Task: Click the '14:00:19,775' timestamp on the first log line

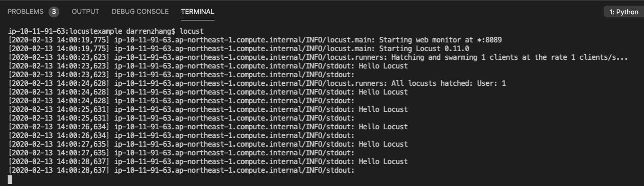Action: (83, 40)
